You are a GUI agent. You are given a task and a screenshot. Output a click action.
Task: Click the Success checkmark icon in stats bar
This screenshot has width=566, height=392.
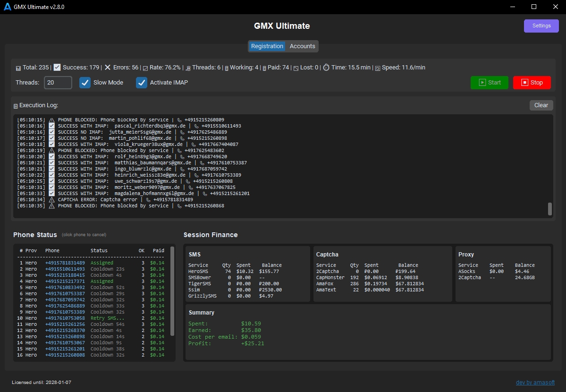coord(57,68)
